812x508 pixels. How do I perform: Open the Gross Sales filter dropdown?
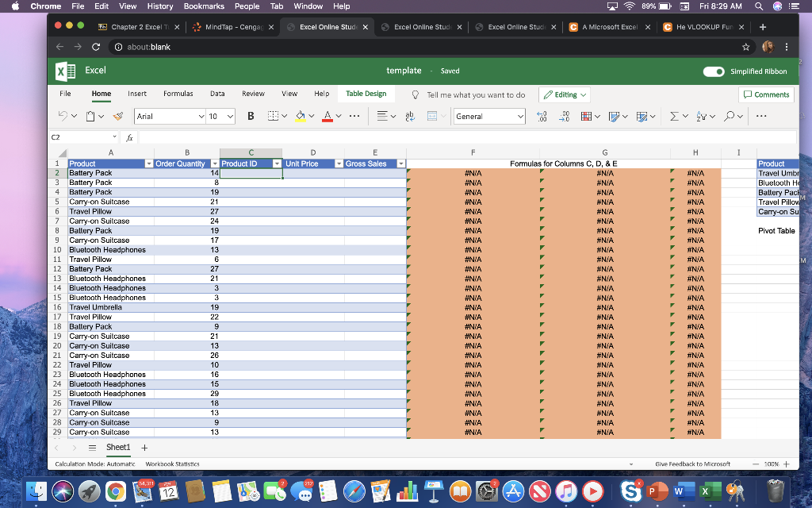(x=401, y=163)
